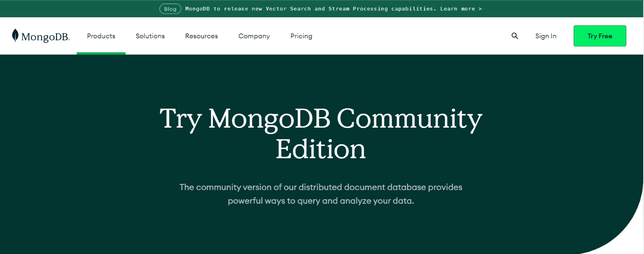
Task: Expand the Solutions navigation menu
Action: tap(150, 36)
